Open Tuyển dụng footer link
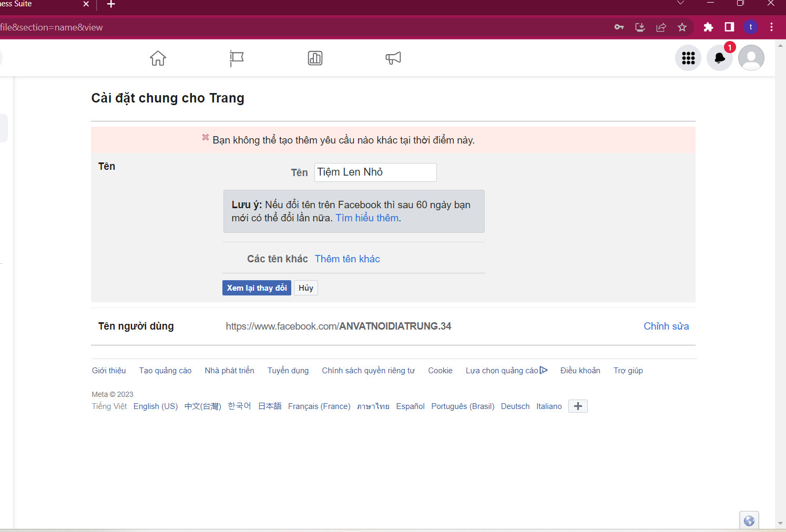The width and height of the screenshot is (786, 532). coord(288,371)
